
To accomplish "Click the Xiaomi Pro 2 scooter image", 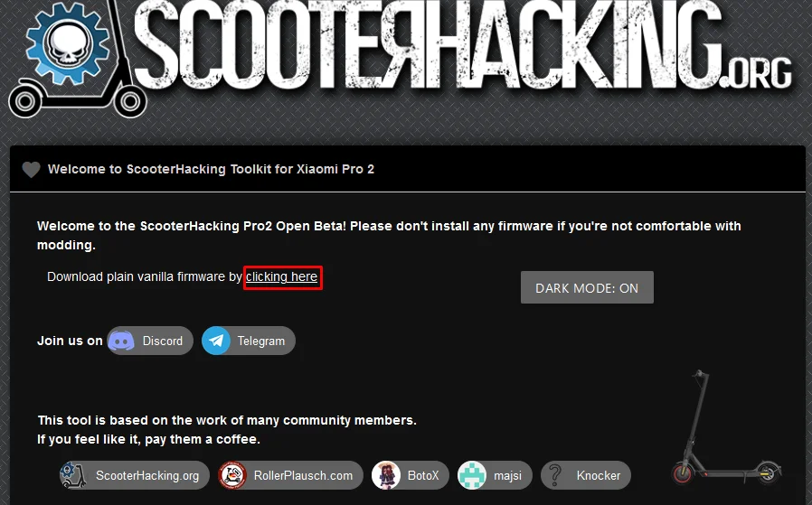I will click(725, 427).
